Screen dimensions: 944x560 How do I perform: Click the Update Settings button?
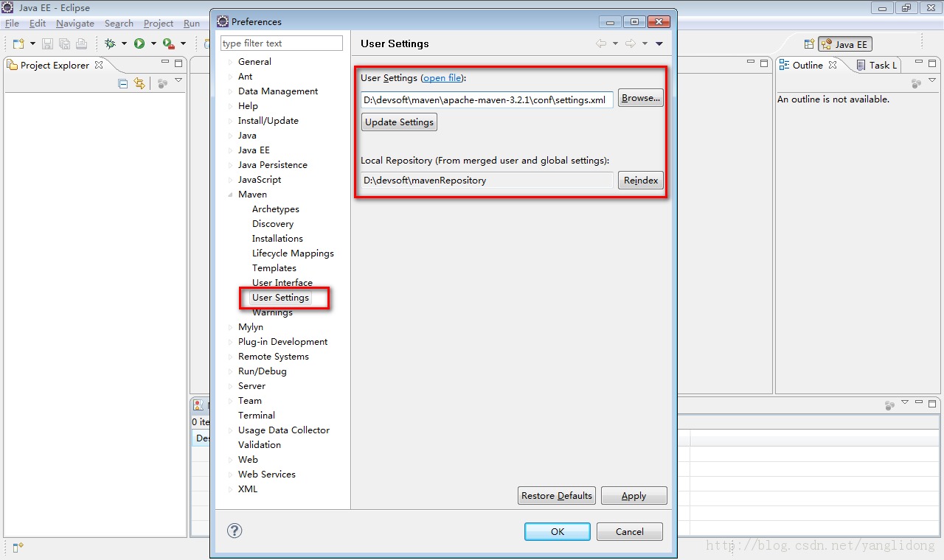point(399,122)
